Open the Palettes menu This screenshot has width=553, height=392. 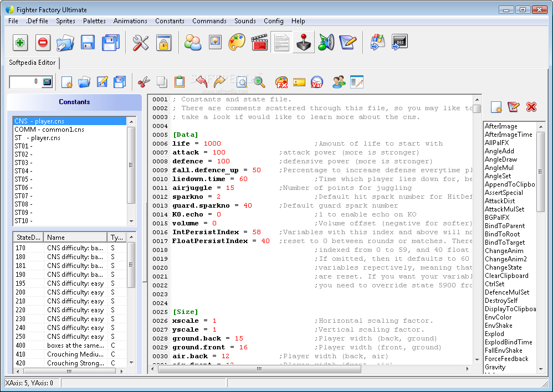point(94,21)
